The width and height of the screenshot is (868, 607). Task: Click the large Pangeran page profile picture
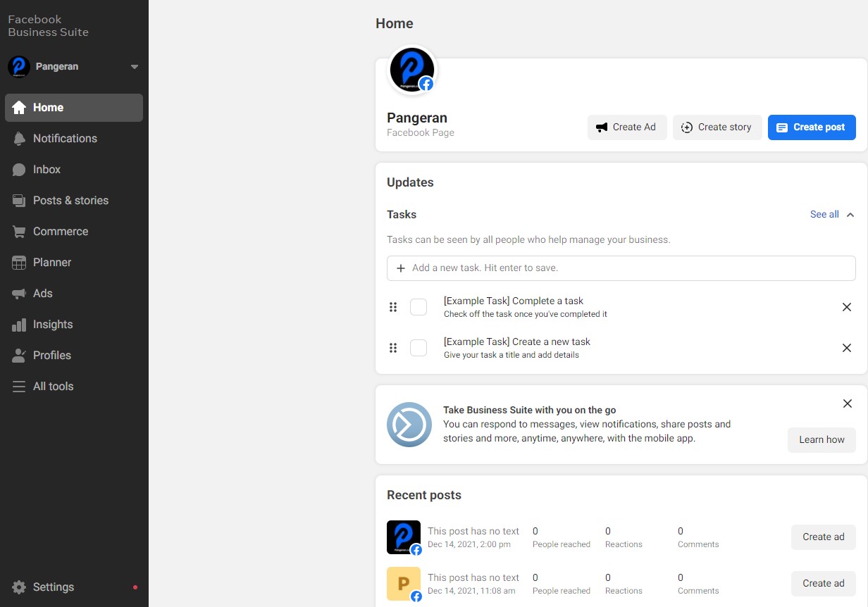[412, 70]
